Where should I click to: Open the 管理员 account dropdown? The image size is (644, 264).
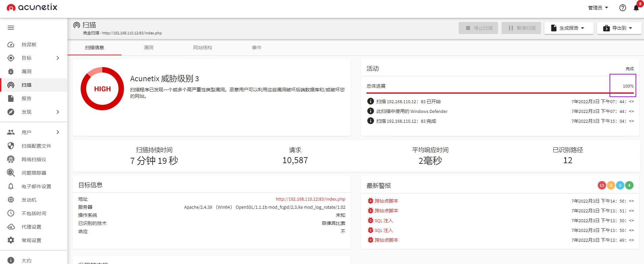coord(598,8)
